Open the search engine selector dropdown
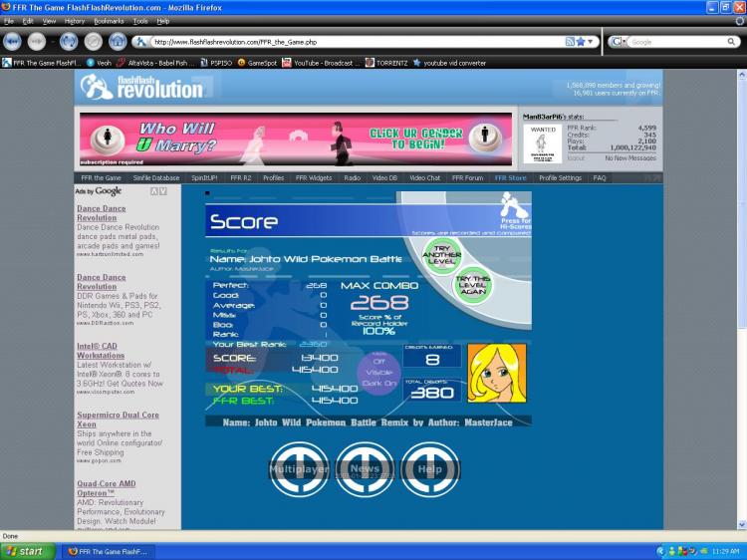 tap(618, 42)
